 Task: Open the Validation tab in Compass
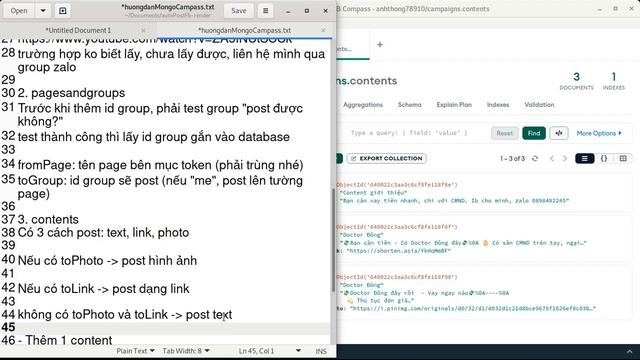click(x=539, y=105)
